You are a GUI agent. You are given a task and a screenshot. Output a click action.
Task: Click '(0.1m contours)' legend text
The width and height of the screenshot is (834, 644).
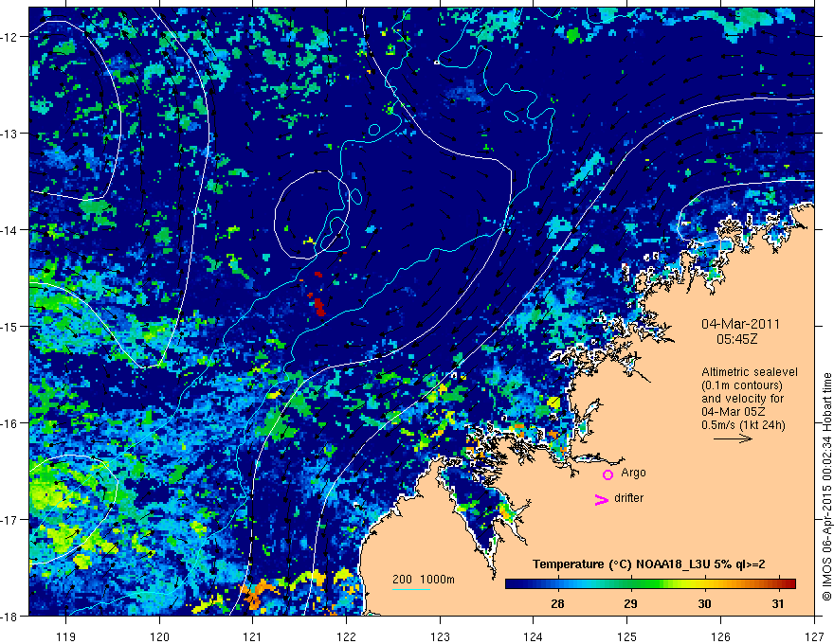point(742,385)
